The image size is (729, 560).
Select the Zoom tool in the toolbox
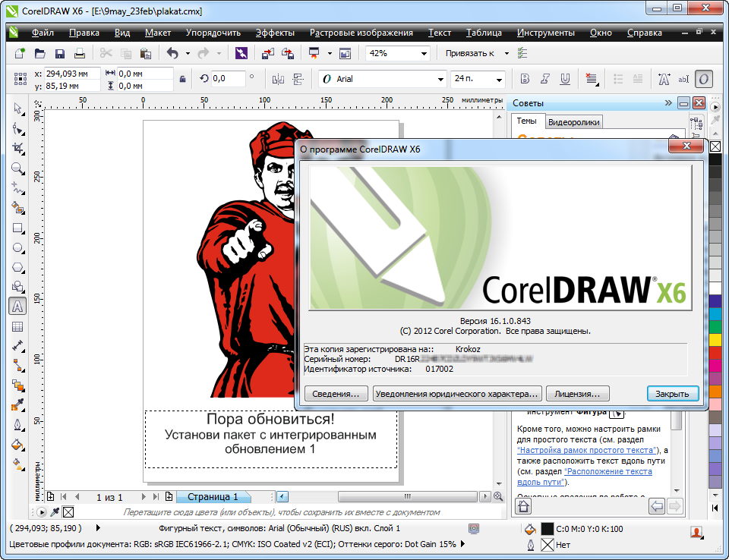[17, 168]
